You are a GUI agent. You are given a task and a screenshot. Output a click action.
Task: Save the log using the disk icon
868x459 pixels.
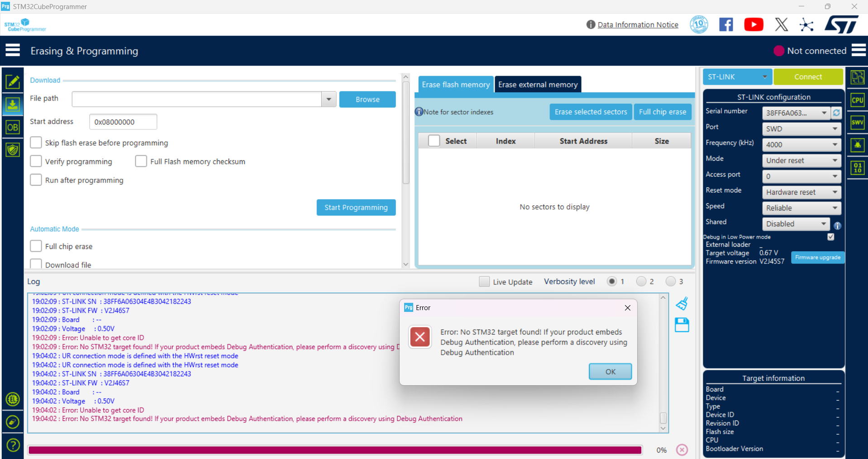[x=682, y=325]
